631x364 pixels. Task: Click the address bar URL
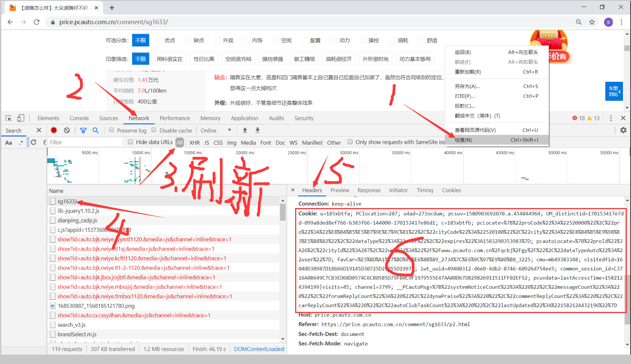113,22
